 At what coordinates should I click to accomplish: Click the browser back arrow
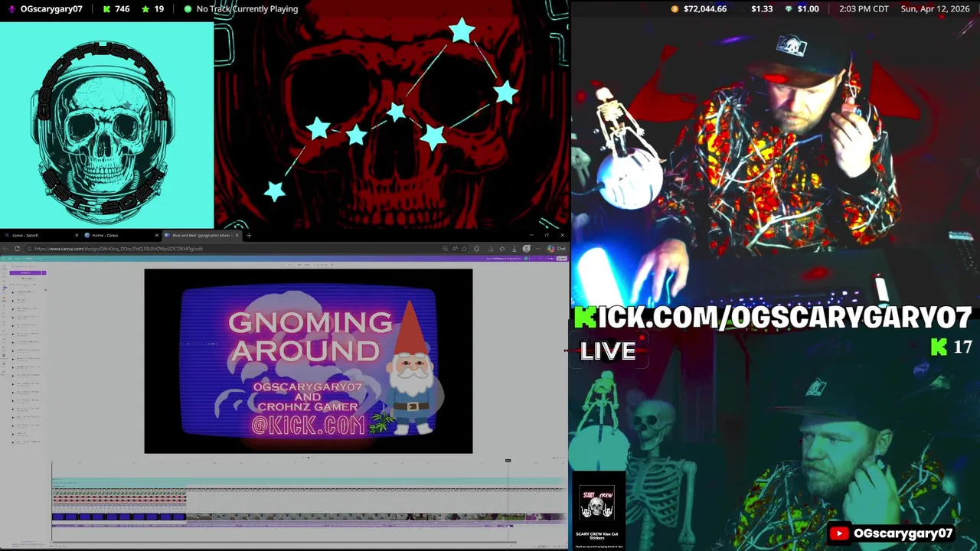coord(5,249)
